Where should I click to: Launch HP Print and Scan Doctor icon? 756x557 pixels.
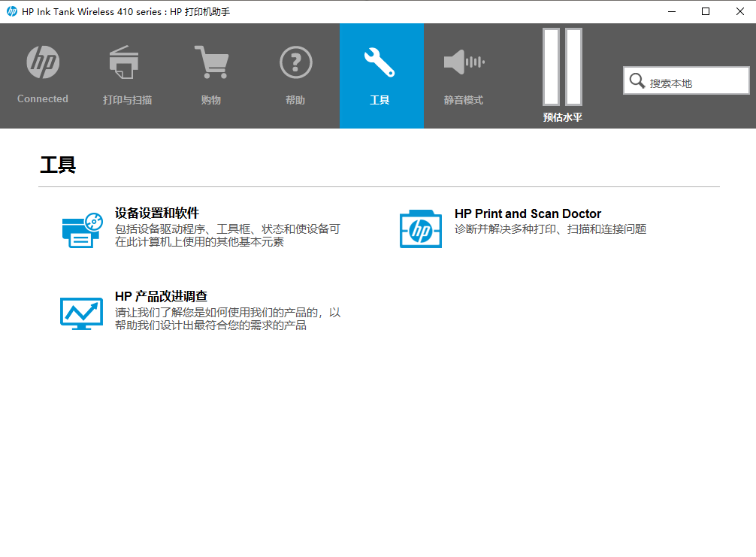click(x=421, y=229)
